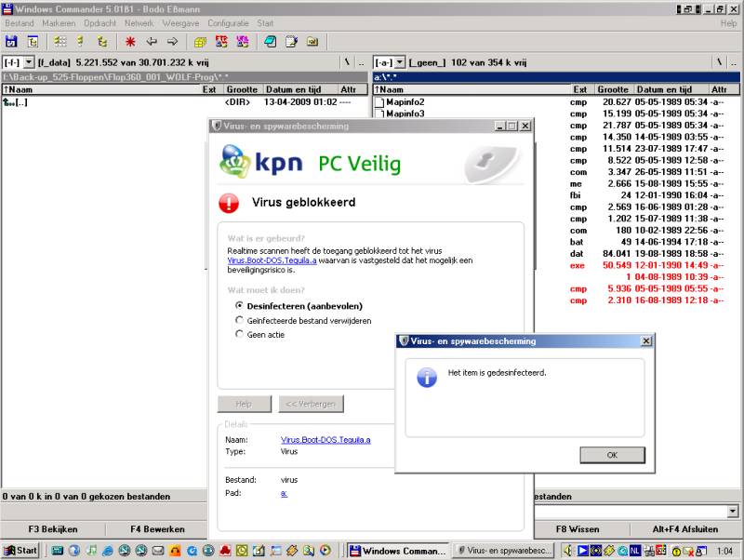Click the F3 Bekijken function button
744x560 pixels.
[x=53, y=529]
